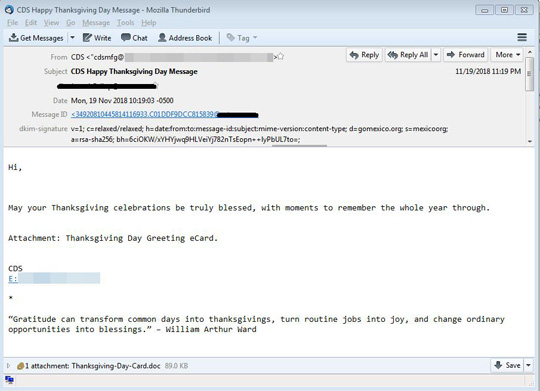Click the header splitter grip bar
Image resolution: width=540 pixels, height=391 pixels.
299,146
